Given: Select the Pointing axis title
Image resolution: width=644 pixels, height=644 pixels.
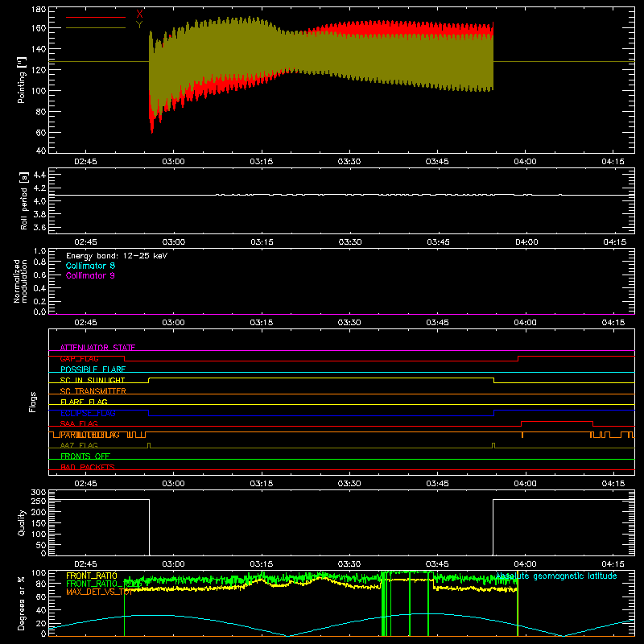Looking at the screenshot, I should pos(22,80).
